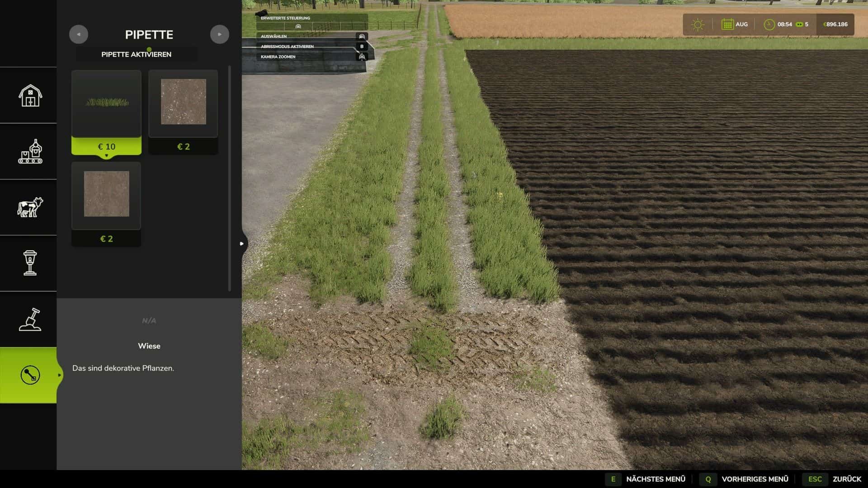This screenshot has width=868, height=488.
Task: Click Vorheriges Menü at the bottom
Action: click(x=755, y=479)
